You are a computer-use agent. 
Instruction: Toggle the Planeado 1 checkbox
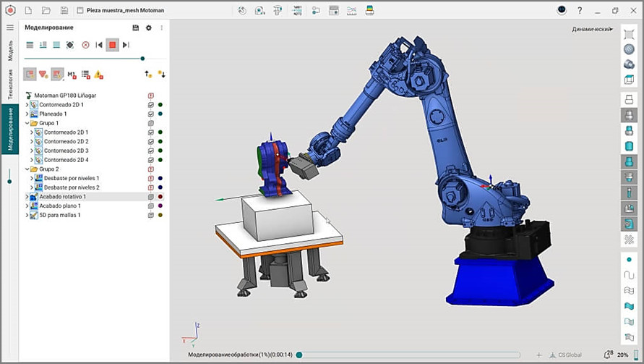[x=151, y=114]
